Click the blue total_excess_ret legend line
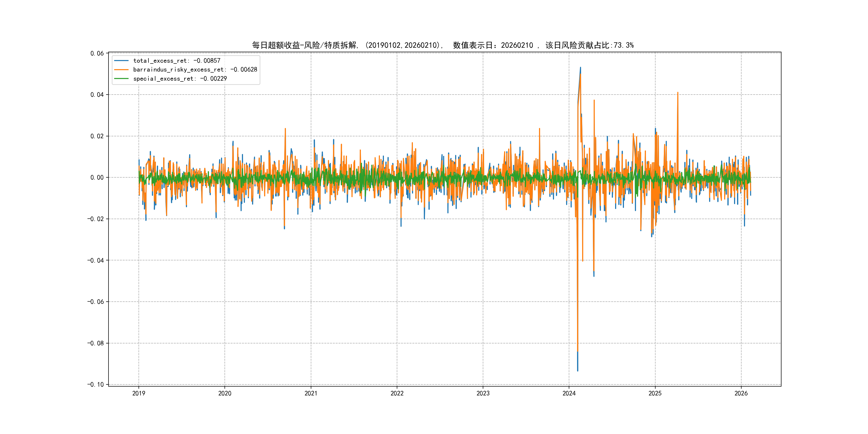 (x=121, y=61)
